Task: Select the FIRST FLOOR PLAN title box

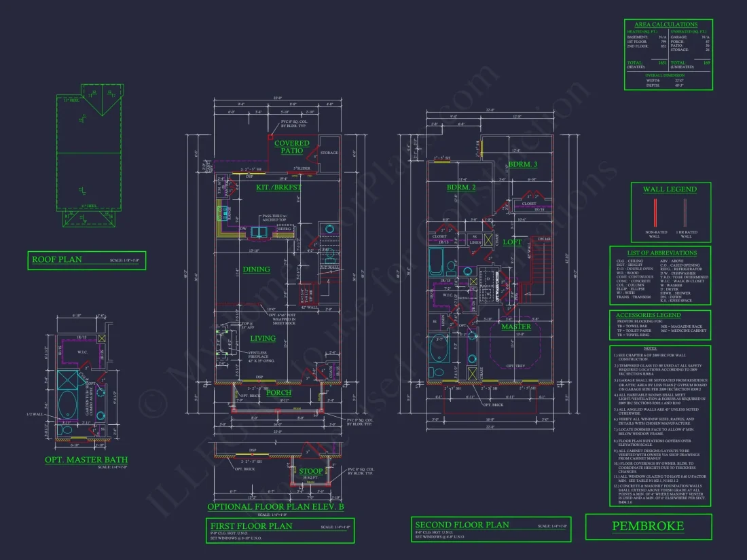Action: [280, 530]
